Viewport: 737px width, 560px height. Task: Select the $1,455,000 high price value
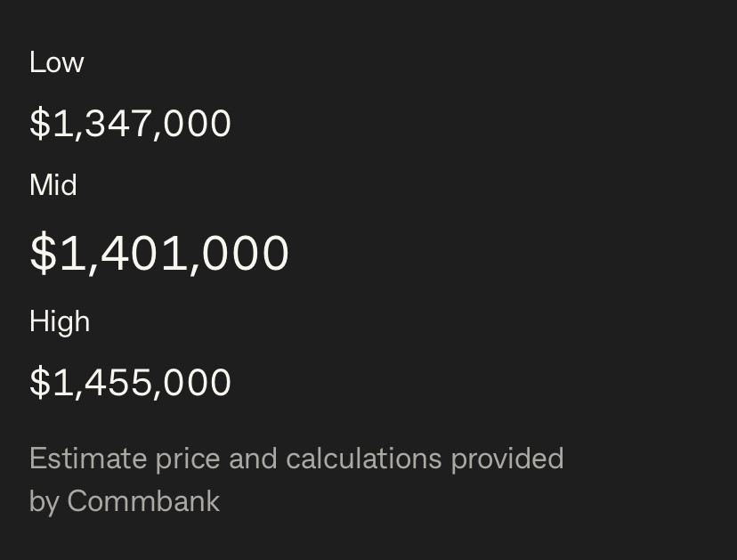(x=130, y=382)
